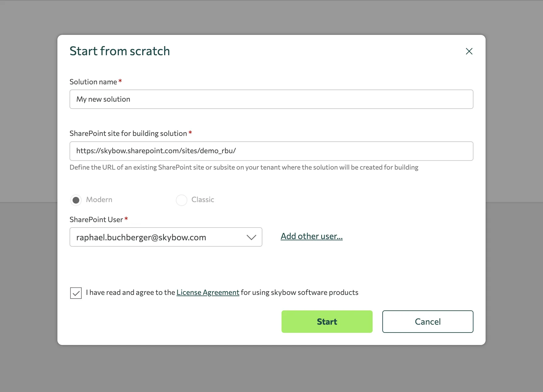The height and width of the screenshot is (392, 543).
Task: Click the Solution name input field
Action: (x=271, y=99)
